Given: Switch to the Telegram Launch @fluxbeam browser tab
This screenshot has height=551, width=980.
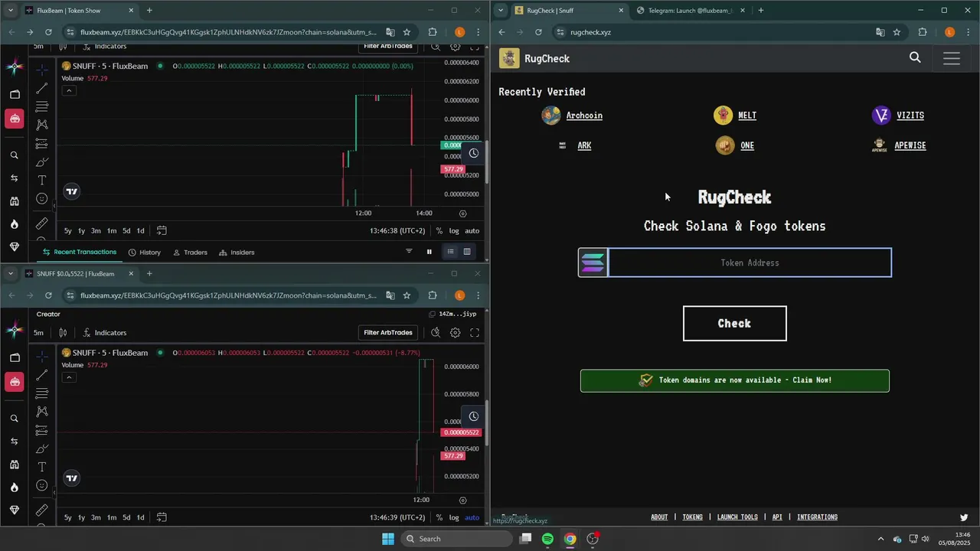Looking at the screenshot, I should [689, 10].
